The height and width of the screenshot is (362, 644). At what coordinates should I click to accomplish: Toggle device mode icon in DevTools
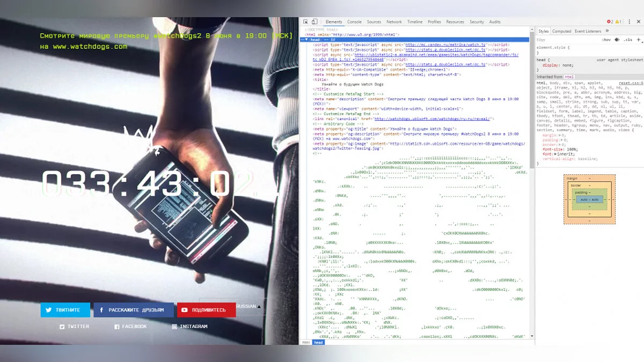pyautogui.click(x=313, y=22)
